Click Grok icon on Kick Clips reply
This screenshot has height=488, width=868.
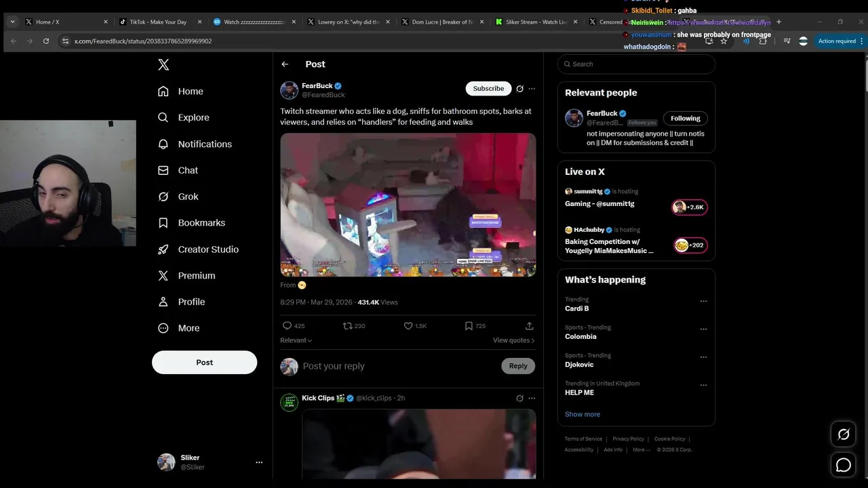click(x=519, y=398)
